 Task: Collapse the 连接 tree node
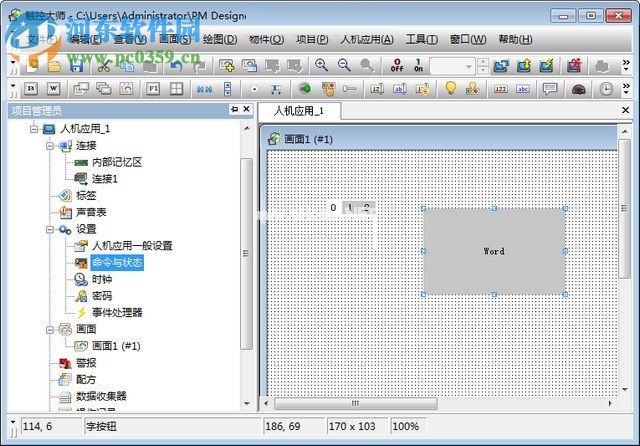click(x=50, y=146)
